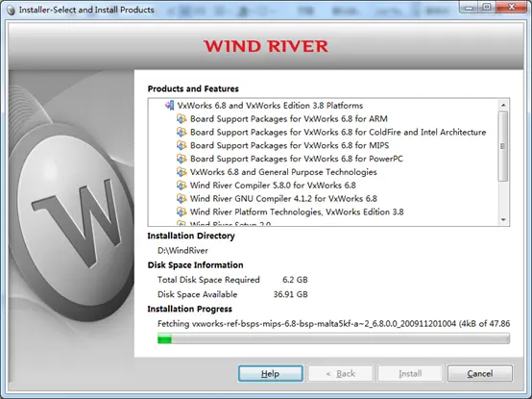Select the ColdFire and Intel Architecture package row
The width and height of the screenshot is (532, 399).
pos(338,132)
